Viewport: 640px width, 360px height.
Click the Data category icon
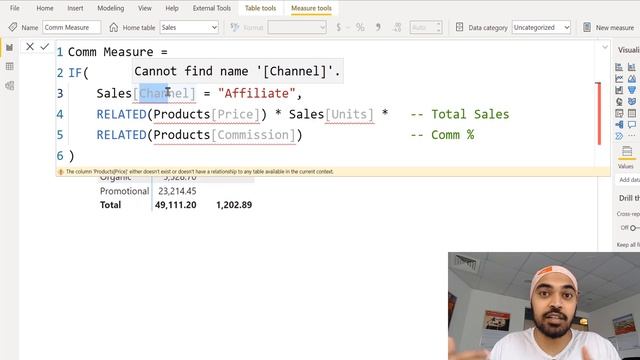click(460, 27)
